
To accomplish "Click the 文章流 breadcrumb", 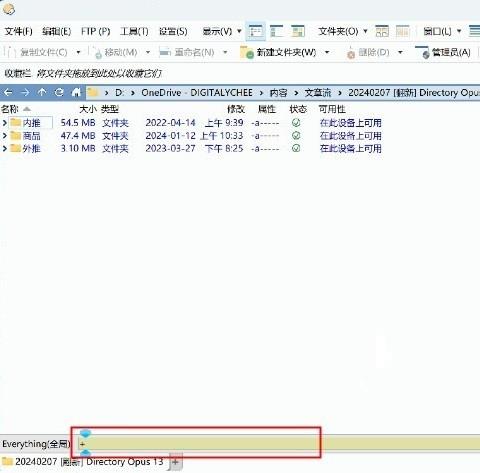I will point(318,93).
